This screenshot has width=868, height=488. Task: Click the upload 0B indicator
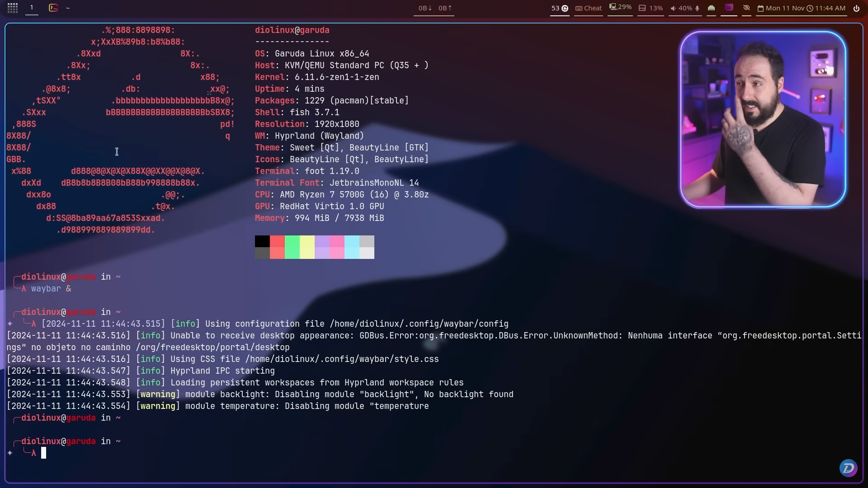(x=445, y=8)
